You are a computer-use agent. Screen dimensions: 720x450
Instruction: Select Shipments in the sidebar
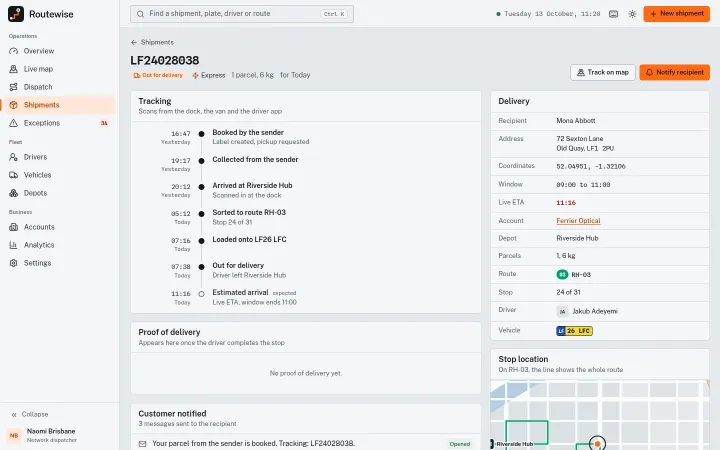click(x=58, y=105)
